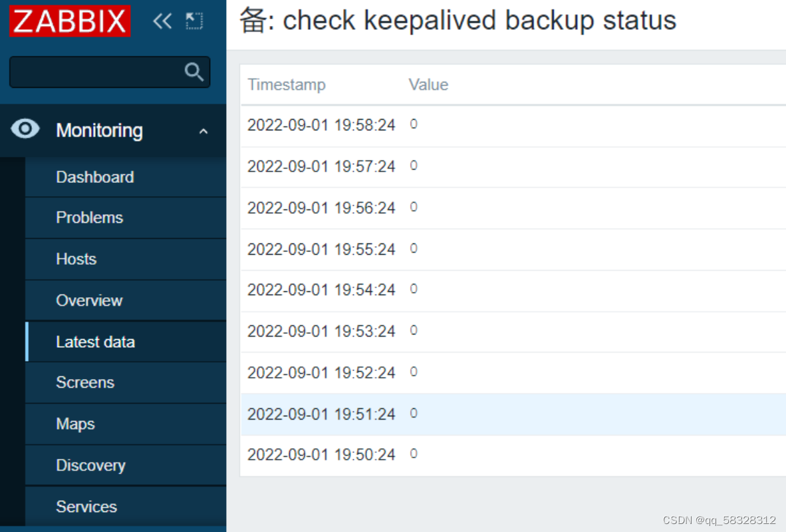Image resolution: width=786 pixels, height=532 pixels.
Task: Click the check keepalived backup status title
Action: click(x=459, y=21)
